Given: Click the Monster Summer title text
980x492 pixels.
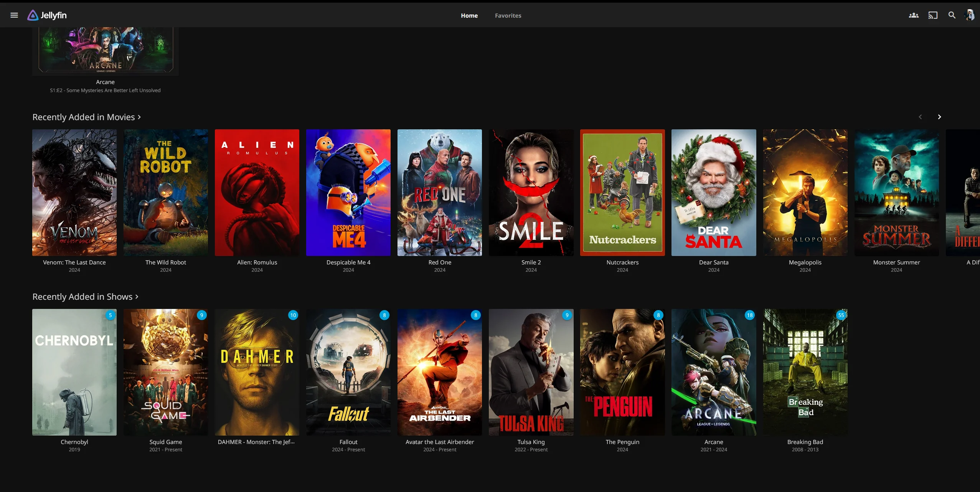Looking at the screenshot, I should point(896,263).
